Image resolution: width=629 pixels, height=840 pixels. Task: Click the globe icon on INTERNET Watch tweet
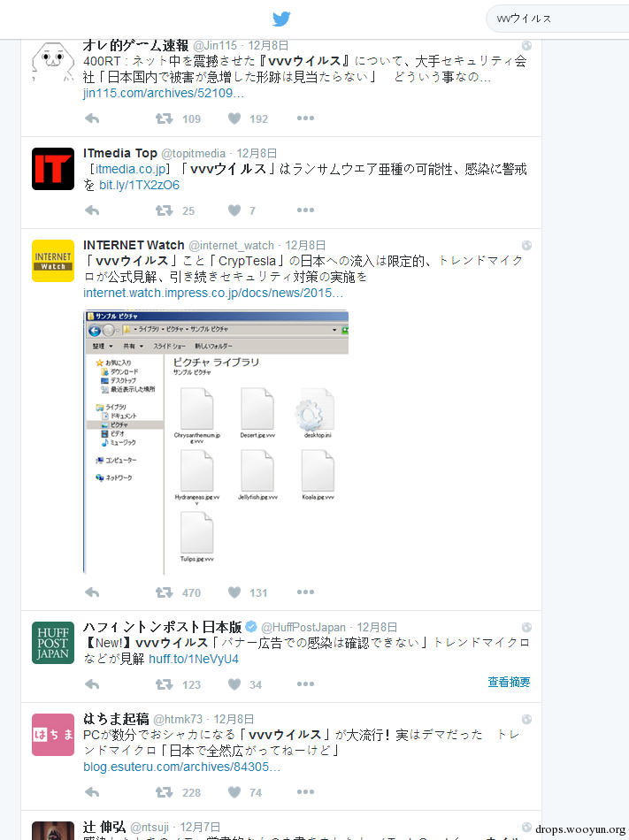(526, 245)
